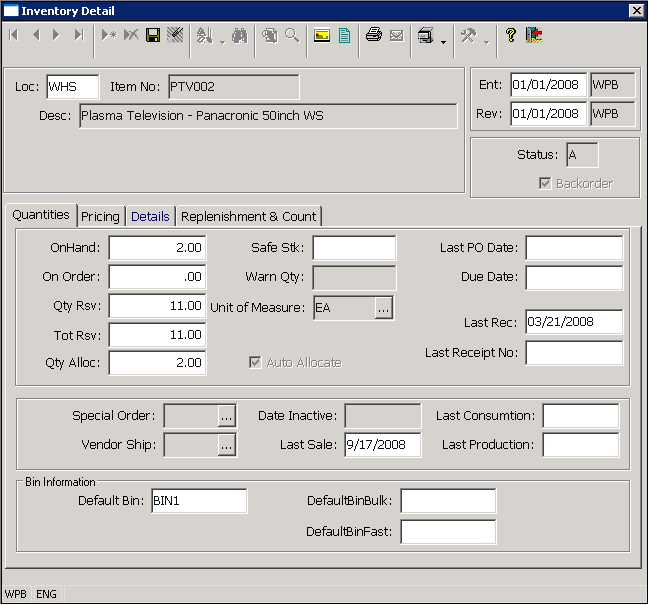Viewport: 649px width, 605px height.
Task: Click the Loc field containing WHS
Action: pyautogui.click(x=72, y=87)
